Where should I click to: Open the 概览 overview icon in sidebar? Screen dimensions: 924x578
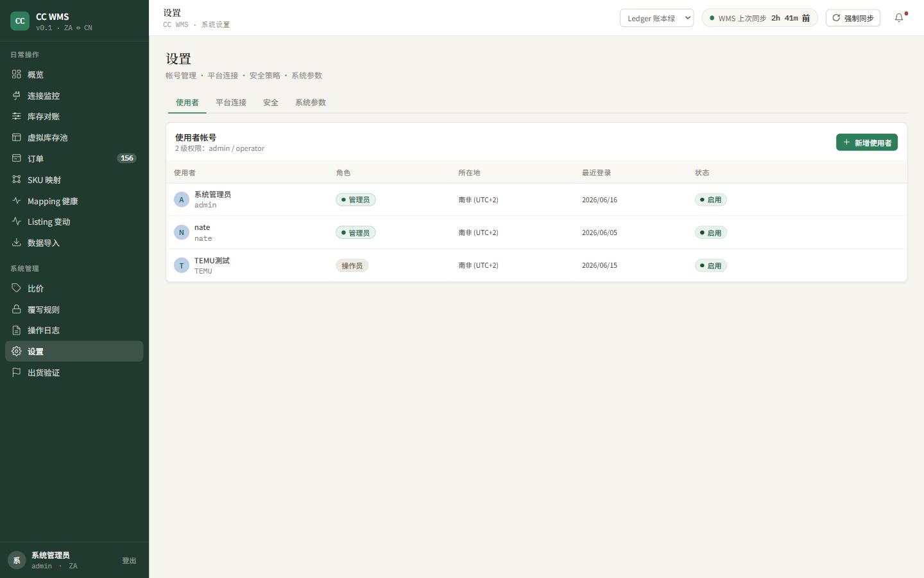(x=17, y=74)
